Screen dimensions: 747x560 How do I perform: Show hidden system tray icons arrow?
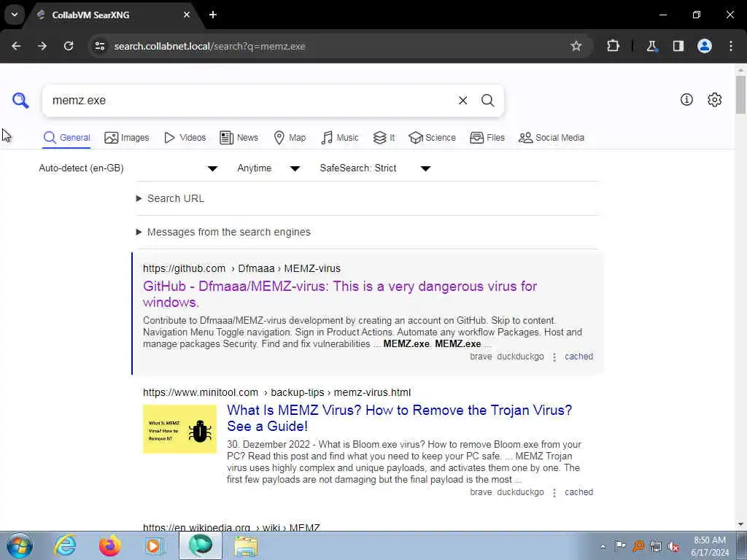coord(603,546)
